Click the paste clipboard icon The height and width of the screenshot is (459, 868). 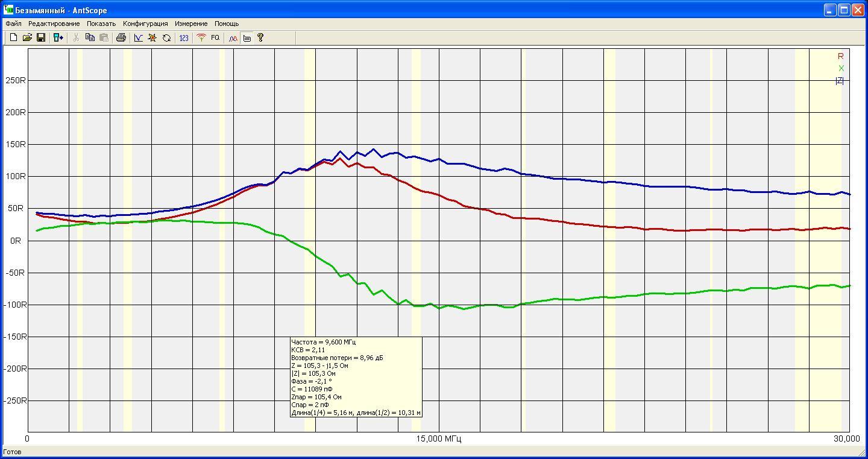(104, 37)
